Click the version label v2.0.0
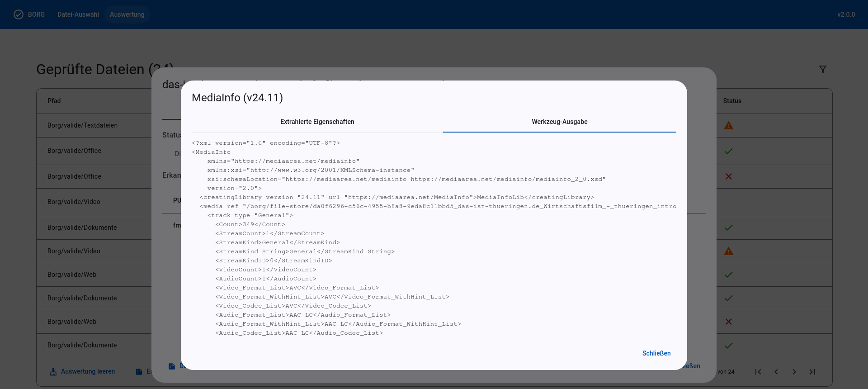The width and height of the screenshot is (868, 389). point(846,14)
